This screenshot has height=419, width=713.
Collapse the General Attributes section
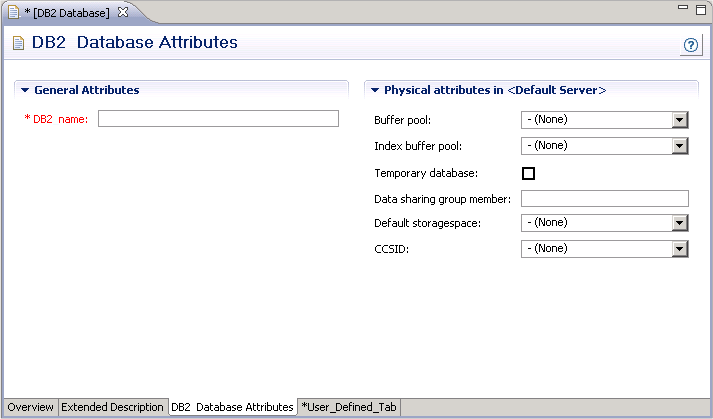25,90
